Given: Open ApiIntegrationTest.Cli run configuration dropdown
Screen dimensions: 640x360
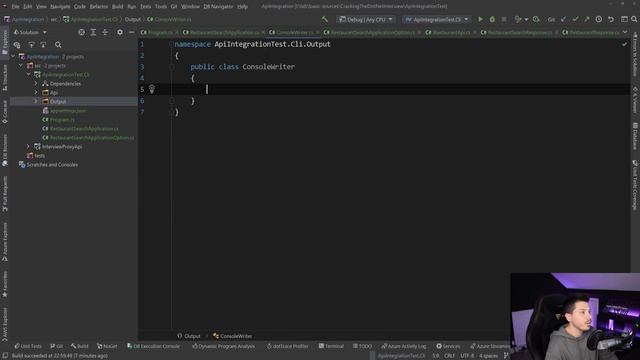Looking at the screenshot, I should tap(436, 19).
